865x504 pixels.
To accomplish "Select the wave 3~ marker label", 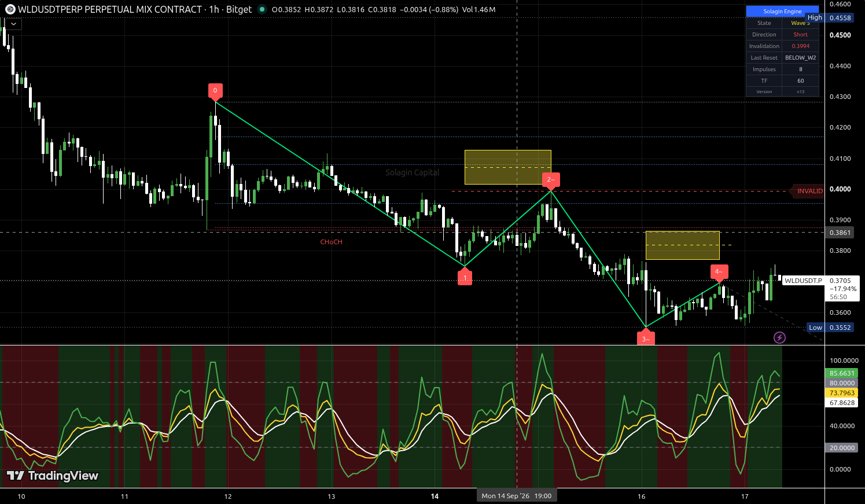I will tap(646, 338).
